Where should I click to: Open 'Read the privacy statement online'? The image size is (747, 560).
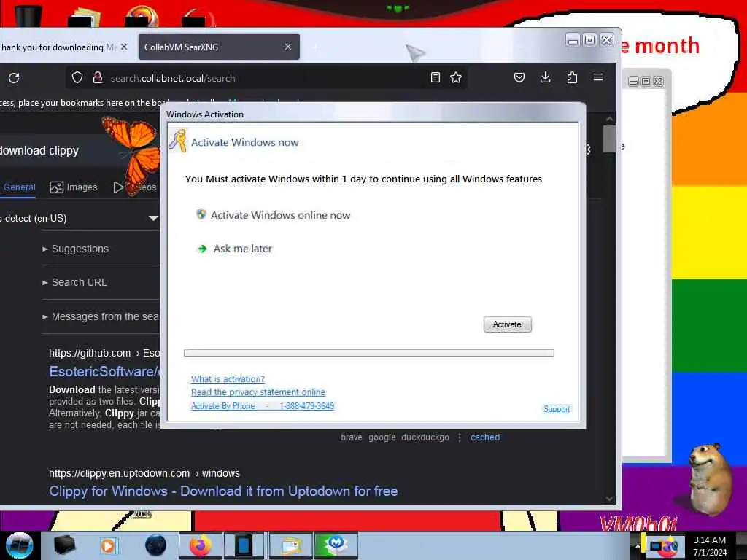pyautogui.click(x=258, y=392)
